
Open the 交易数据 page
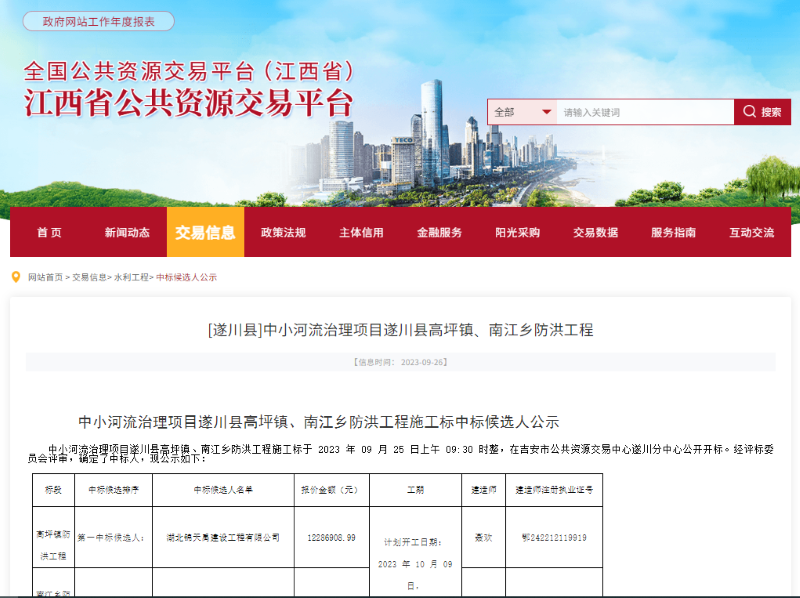coord(595,232)
